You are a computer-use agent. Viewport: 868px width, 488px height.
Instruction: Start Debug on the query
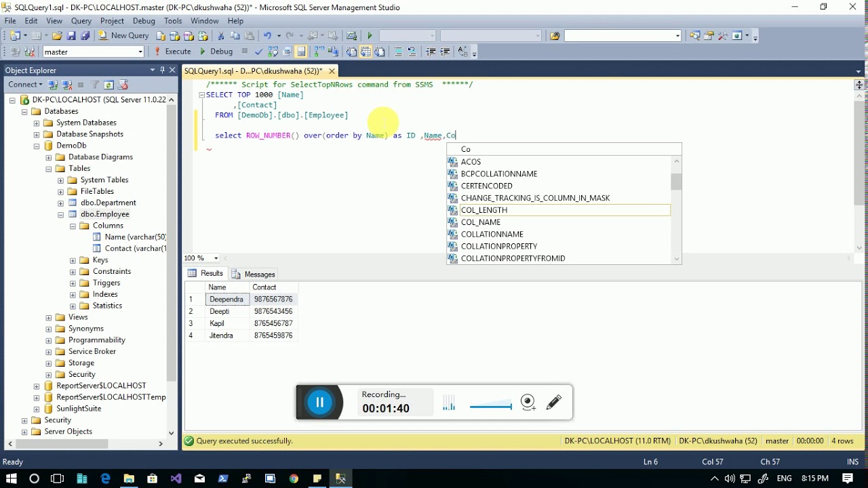click(x=216, y=52)
